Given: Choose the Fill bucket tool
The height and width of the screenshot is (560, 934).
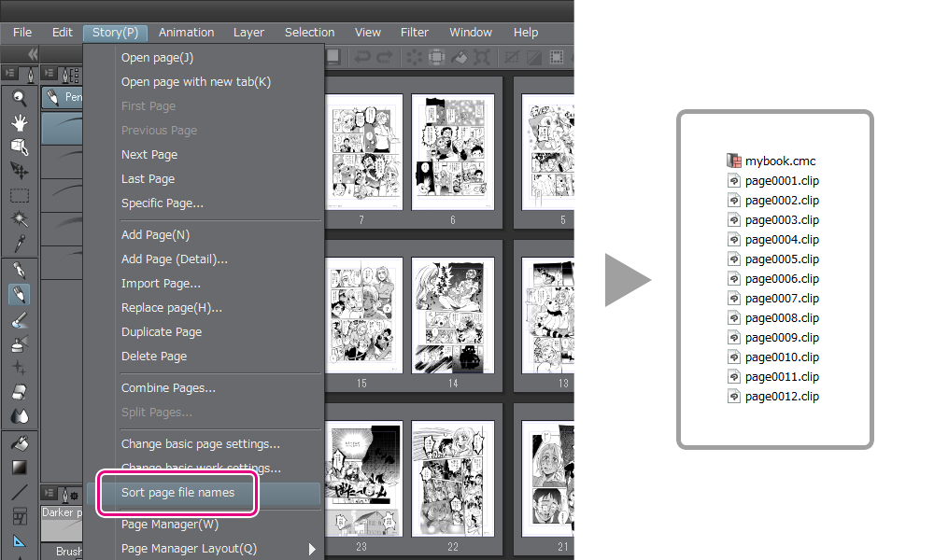Looking at the screenshot, I should tap(19, 442).
